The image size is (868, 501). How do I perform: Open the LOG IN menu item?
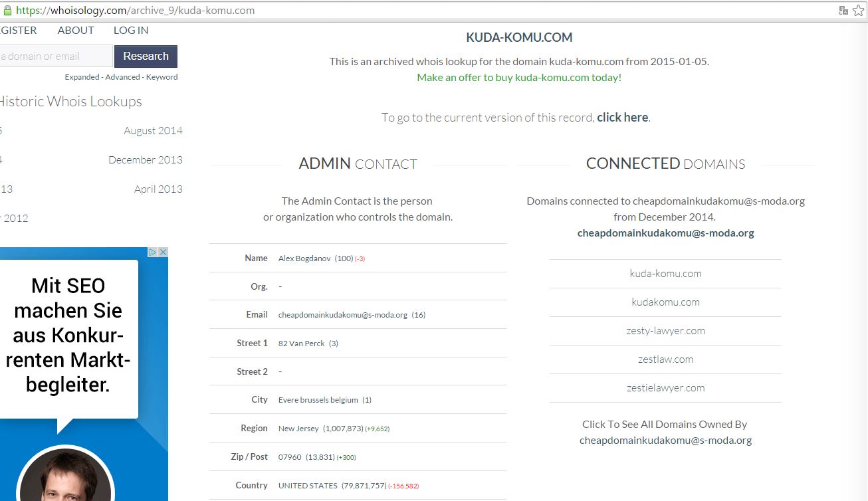pos(131,31)
